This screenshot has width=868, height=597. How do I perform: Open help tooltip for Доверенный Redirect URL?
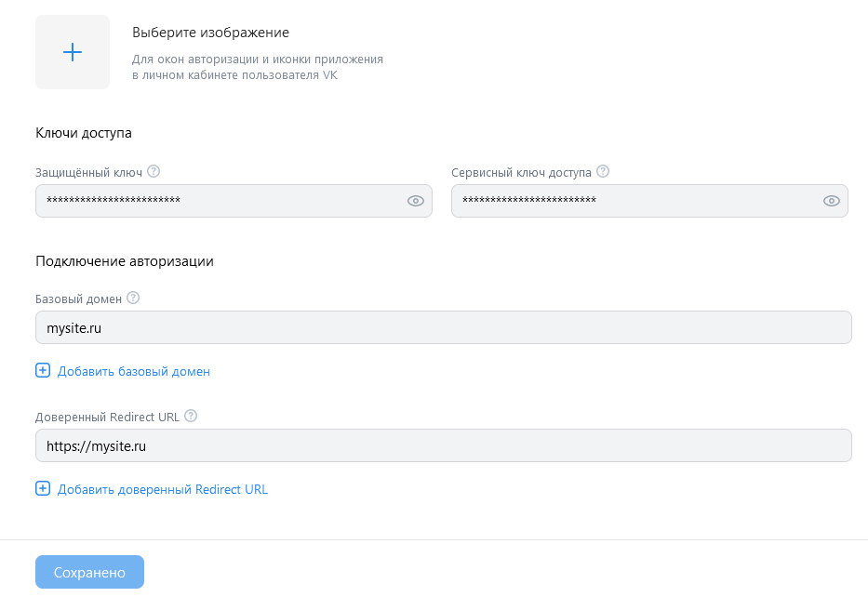[191, 416]
